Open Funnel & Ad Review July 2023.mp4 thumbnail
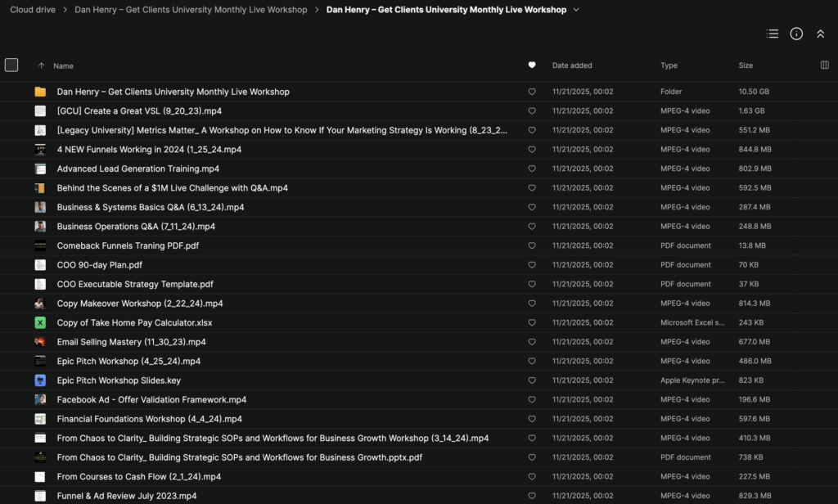 (40, 496)
